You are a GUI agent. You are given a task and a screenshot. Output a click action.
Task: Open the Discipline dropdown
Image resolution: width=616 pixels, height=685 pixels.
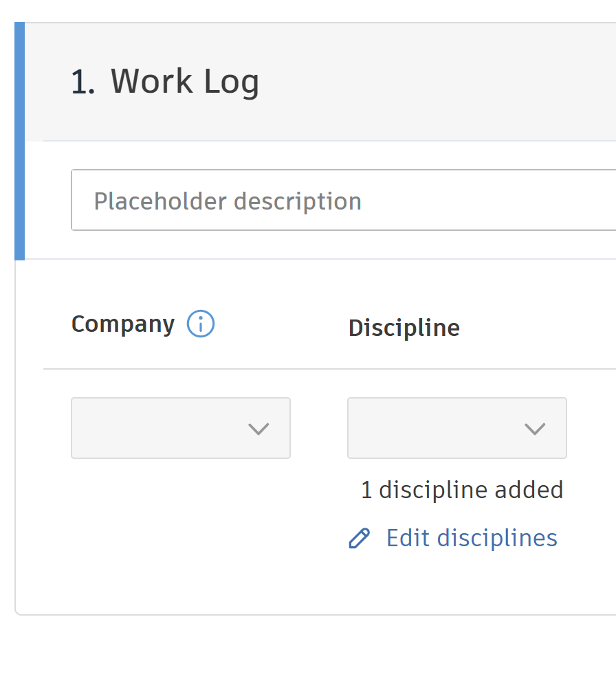coord(456,428)
